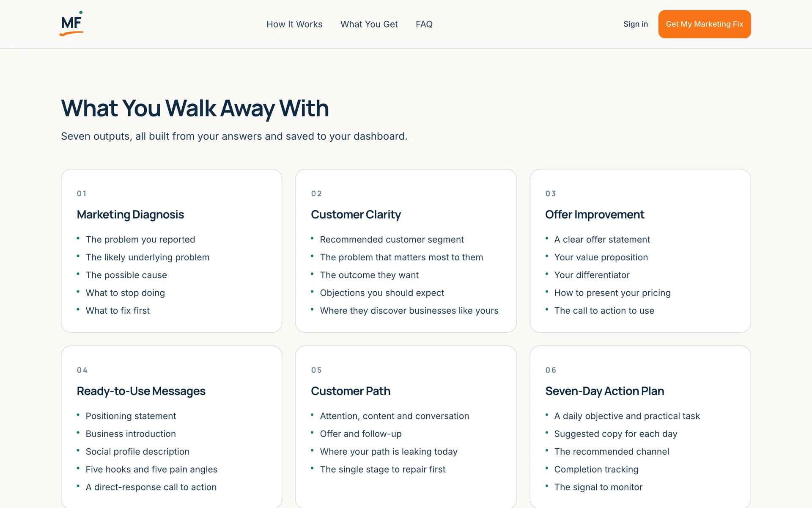This screenshot has height=508, width=812.
Task: Go to What You Get nav link
Action: pyautogui.click(x=369, y=24)
